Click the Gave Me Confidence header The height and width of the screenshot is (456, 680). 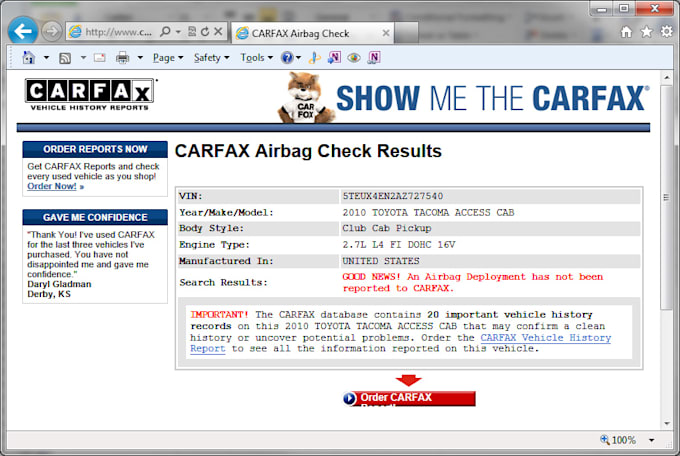pos(95,217)
